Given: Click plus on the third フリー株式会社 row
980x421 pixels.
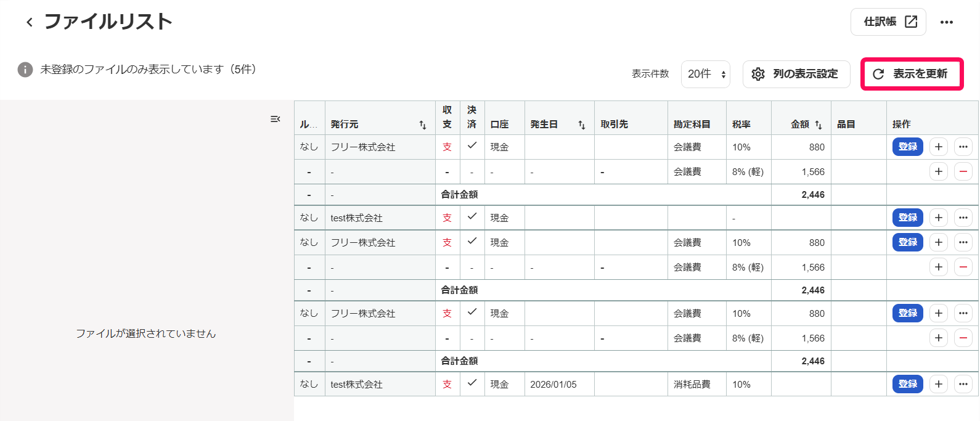Looking at the screenshot, I should point(938,313).
